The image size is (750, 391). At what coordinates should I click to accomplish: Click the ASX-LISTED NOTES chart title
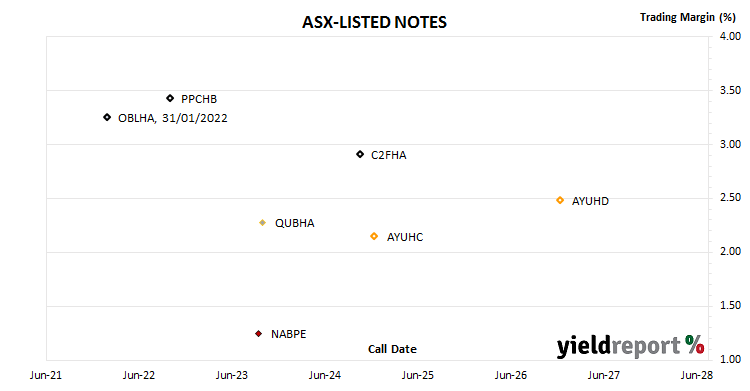375,22
